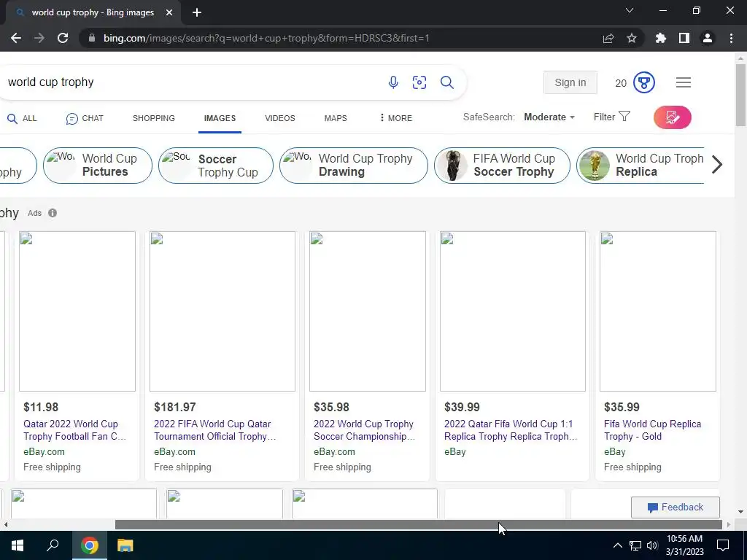
Task: Bookmark this page with the star icon
Action: [632, 38]
